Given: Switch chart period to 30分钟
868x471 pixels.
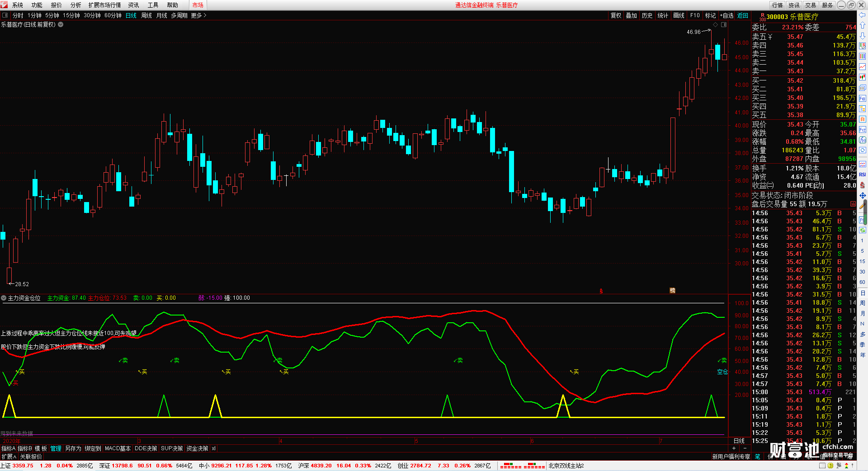Looking at the screenshot, I should tap(92, 15).
